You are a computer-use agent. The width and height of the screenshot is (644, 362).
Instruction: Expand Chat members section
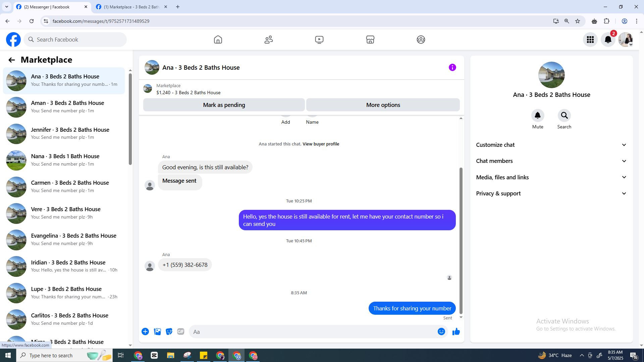pos(551,161)
